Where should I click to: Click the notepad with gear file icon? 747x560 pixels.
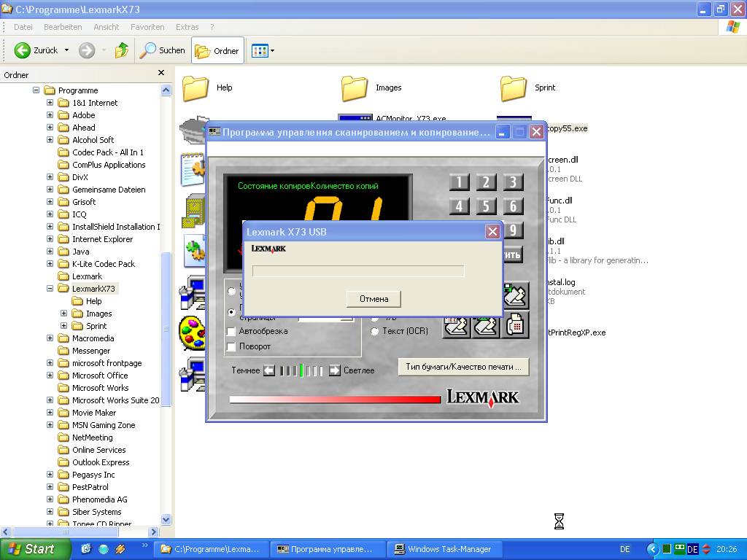[193, 169]
